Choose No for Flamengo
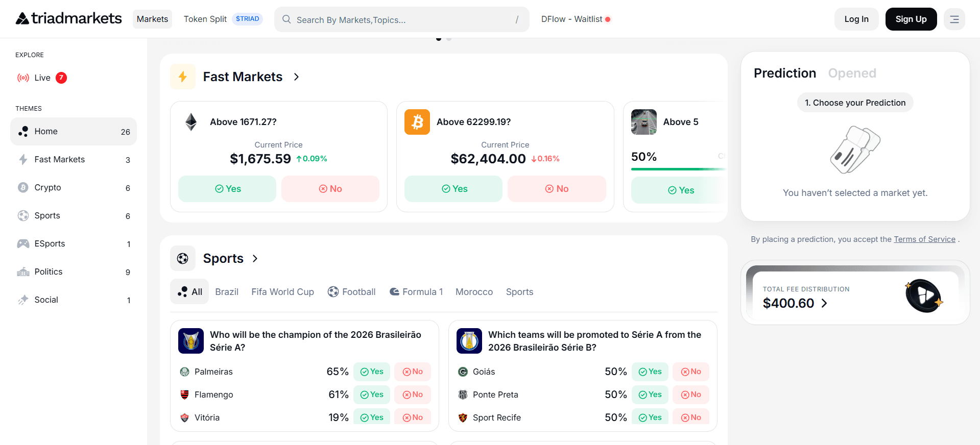The image size is (980, 445). click(x=413, y=394)
